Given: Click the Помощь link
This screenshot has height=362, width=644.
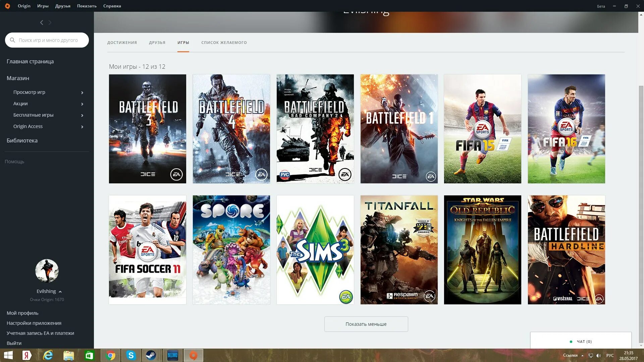Looking at the screenshot, I should (x=14, y=162).
